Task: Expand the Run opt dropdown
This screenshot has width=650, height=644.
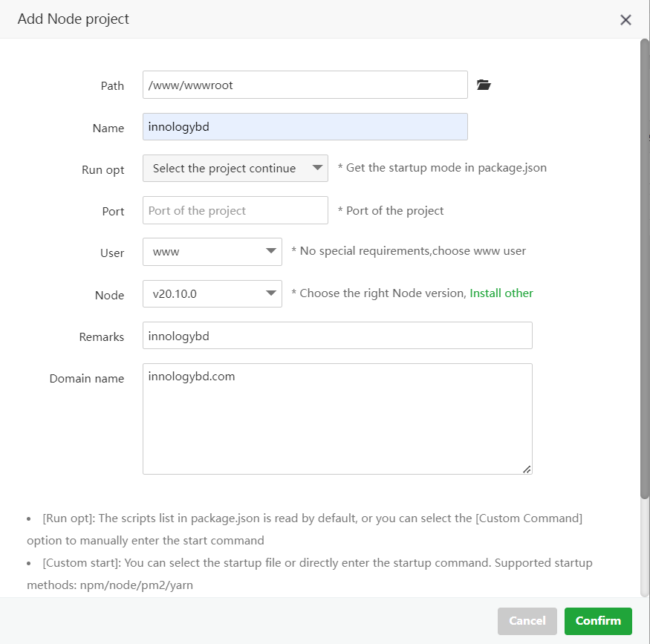Action: click(x=235, y=169)
